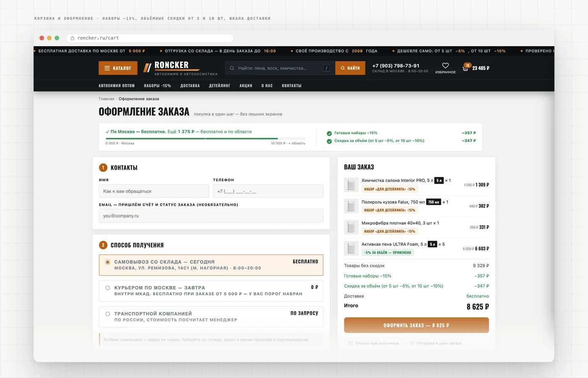Click the orange Найти search button
Image resolution: width=588 pixels, height=378 pixels.
pos(350,68)
